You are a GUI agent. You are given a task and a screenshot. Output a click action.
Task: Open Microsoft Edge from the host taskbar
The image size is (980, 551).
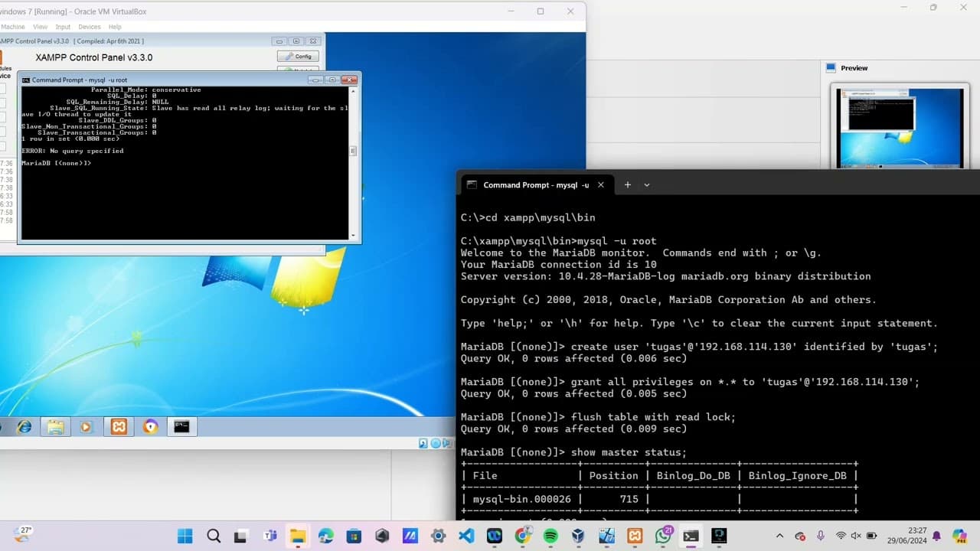[325, 536]
